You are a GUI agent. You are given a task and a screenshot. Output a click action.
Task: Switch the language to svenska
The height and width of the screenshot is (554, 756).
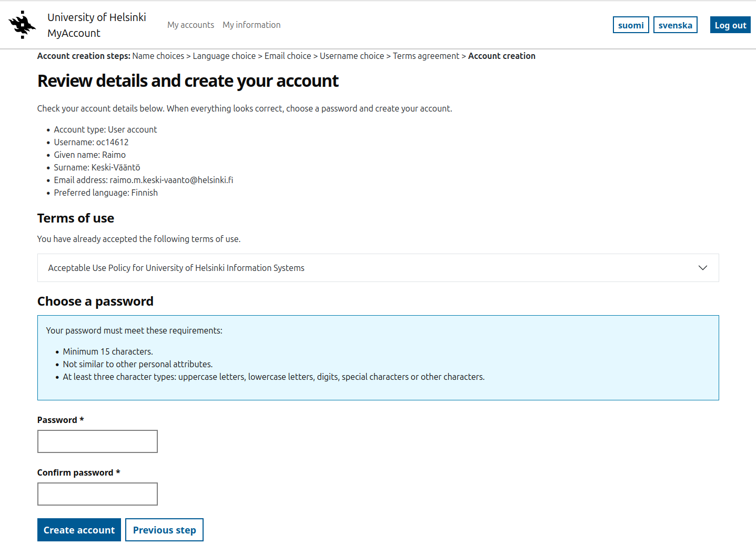[675, 25]
